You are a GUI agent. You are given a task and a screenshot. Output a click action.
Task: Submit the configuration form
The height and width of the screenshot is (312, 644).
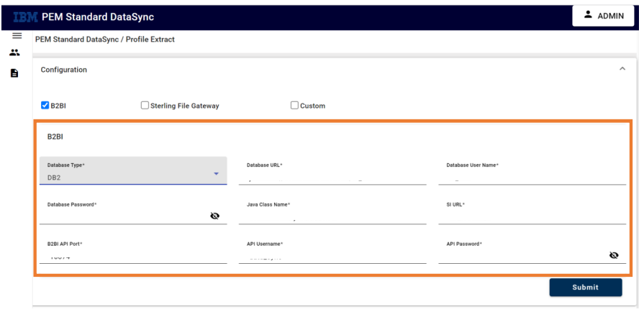click(586, 288)
